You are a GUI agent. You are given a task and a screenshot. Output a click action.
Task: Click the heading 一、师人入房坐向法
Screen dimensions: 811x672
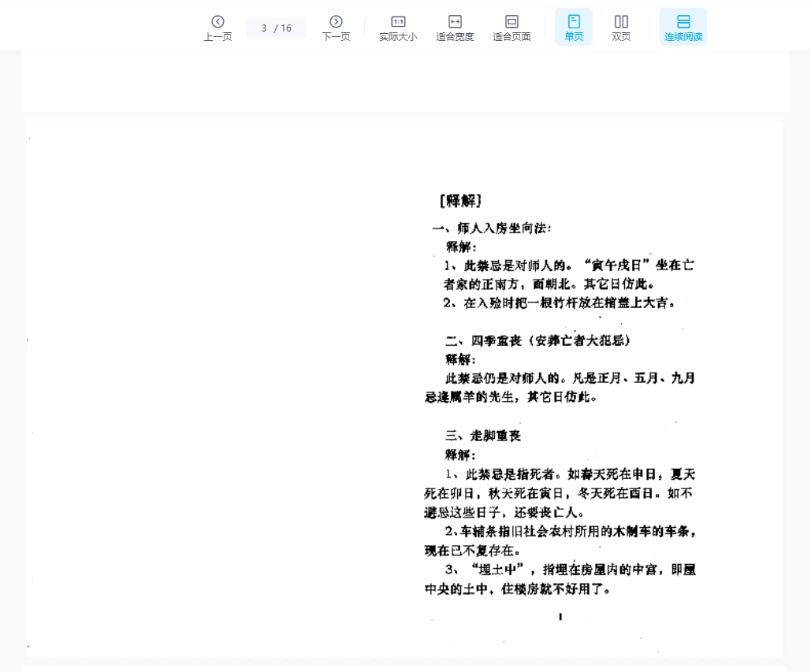pyautogui.click(x=492, y=228)
